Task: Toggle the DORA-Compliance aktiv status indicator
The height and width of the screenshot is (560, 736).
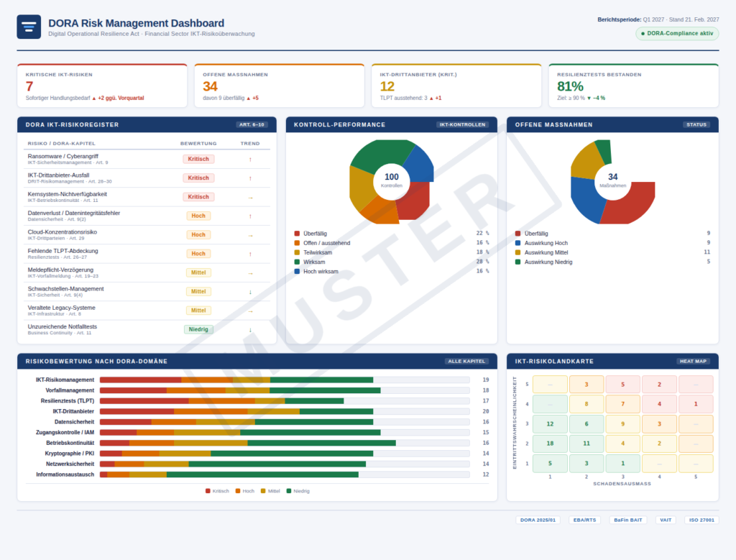Action: pos(676,33)
